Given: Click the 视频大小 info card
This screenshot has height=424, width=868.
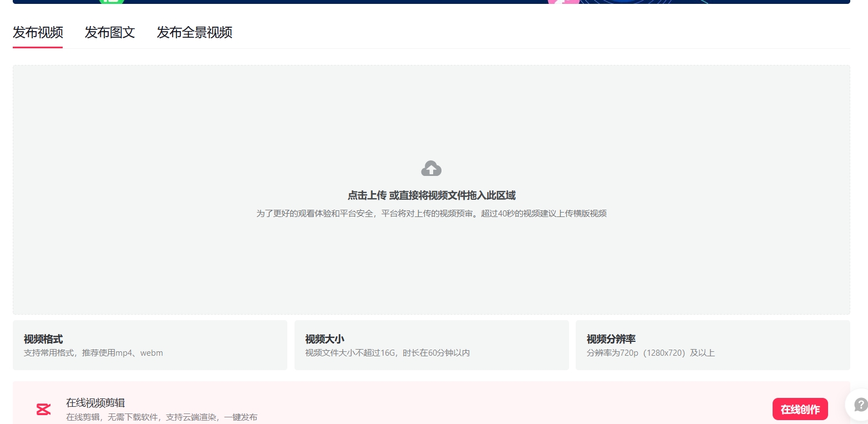Looking at the screenshot, I should coord(432,345).
